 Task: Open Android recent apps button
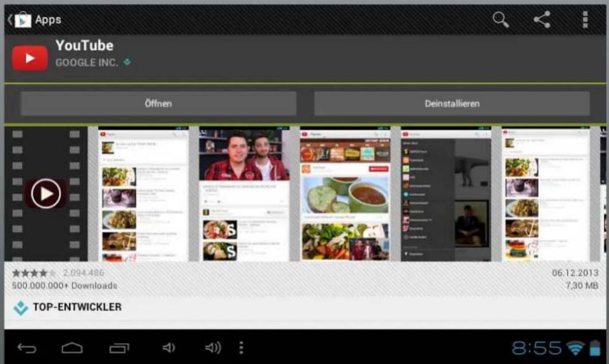click(120, 348)
